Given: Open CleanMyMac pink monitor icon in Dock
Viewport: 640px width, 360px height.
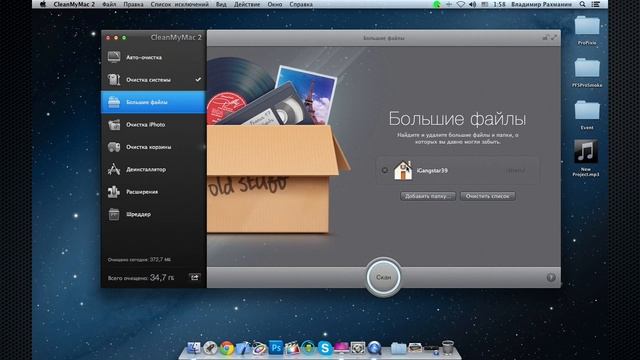Looking at the screenshot, I should click(x=342, y=348).
